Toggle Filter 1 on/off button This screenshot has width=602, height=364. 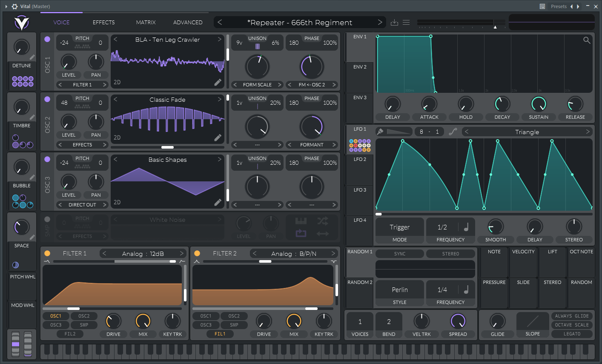47,253
